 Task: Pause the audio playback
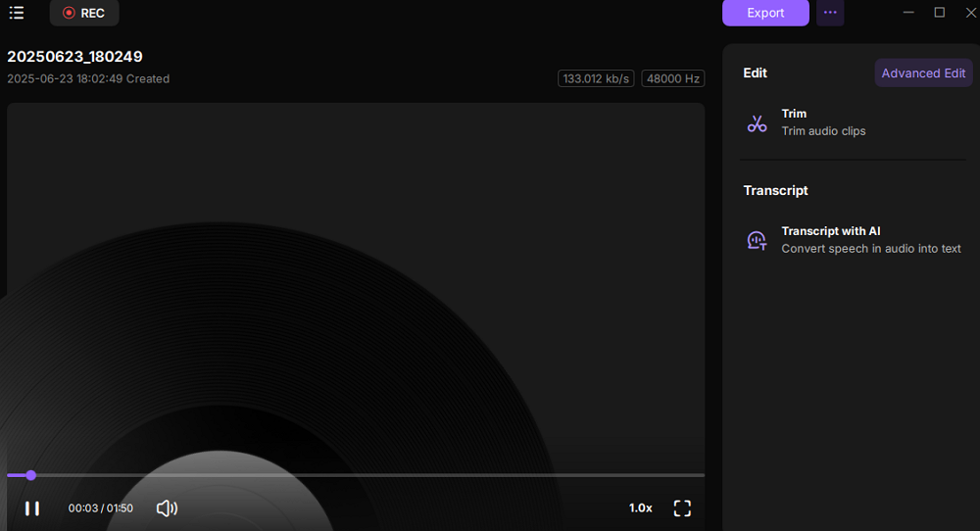click(x=32, y=508)
